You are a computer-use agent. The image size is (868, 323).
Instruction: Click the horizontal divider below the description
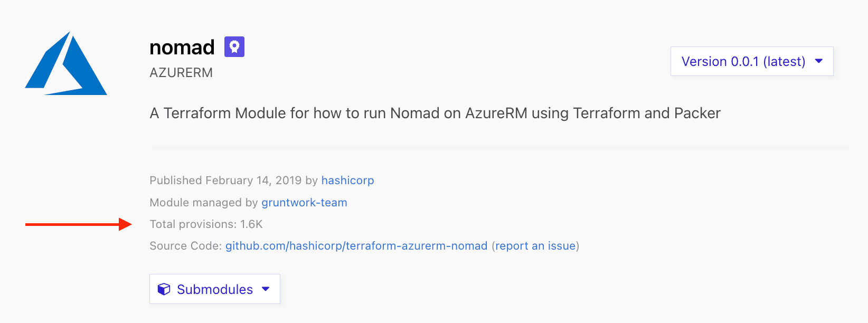tap(498, 148)
